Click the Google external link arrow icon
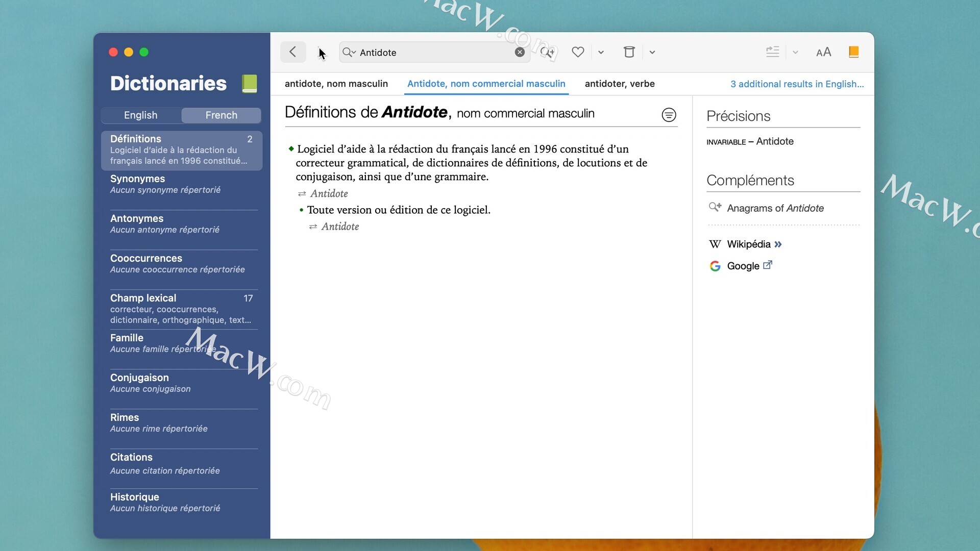This screenshot has width=980, height=551. click(768, 265)
